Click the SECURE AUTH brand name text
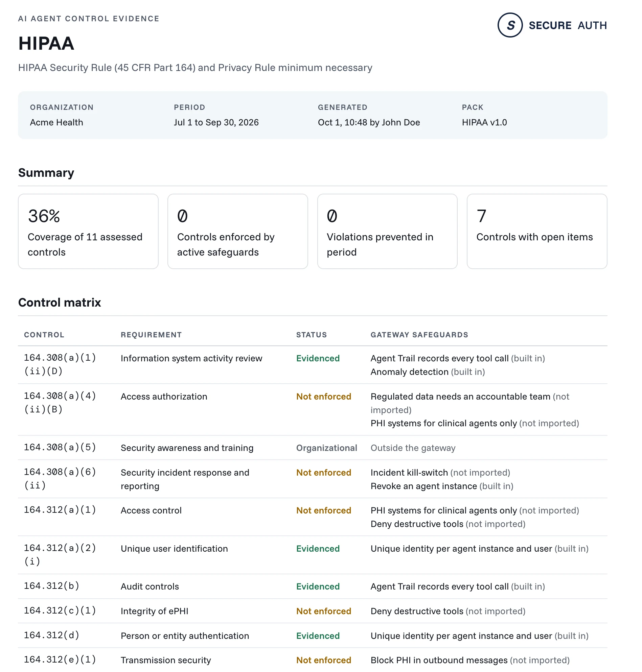The image size is (642, 672). pyautogui.click(x=568, y=25)
